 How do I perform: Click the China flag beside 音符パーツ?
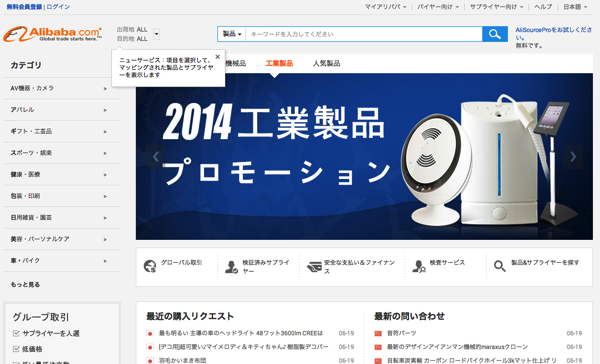pos(378,334)
